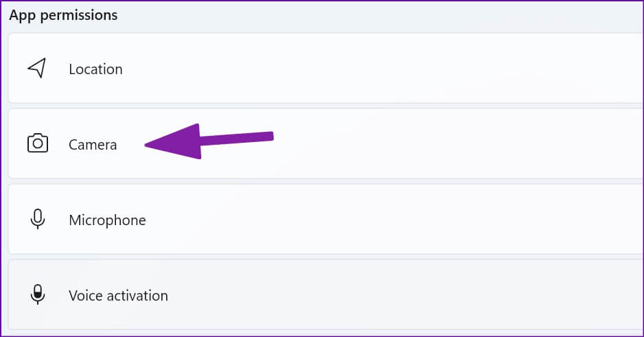Click the Location arrow icon
The height and width of the screenshot is (337, 644).
[x=37, y=69]
